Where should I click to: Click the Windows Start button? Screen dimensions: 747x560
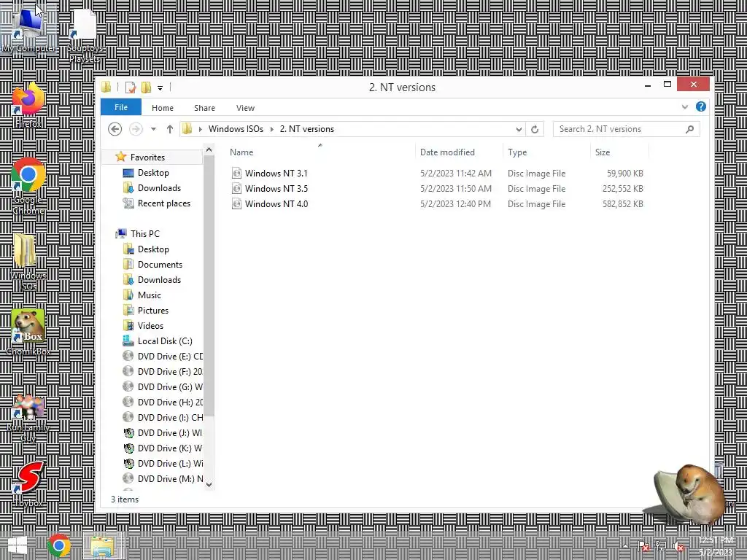(x=18, y=545)
